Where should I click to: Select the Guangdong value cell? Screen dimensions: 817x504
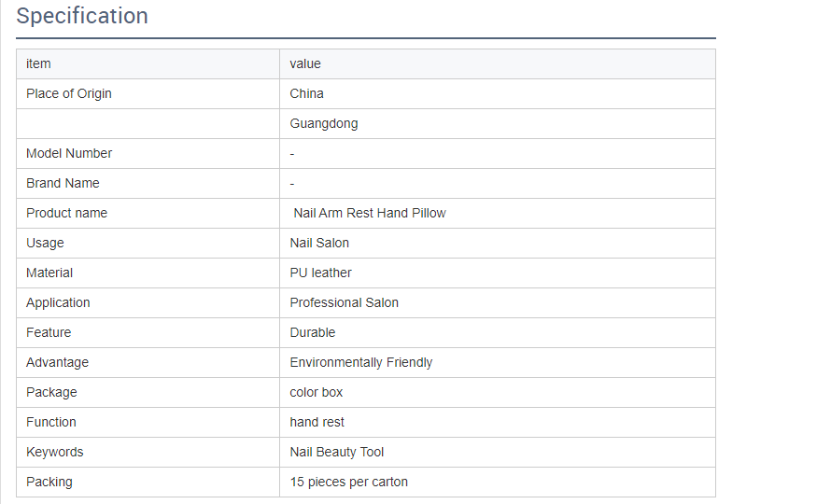(497, 123)
